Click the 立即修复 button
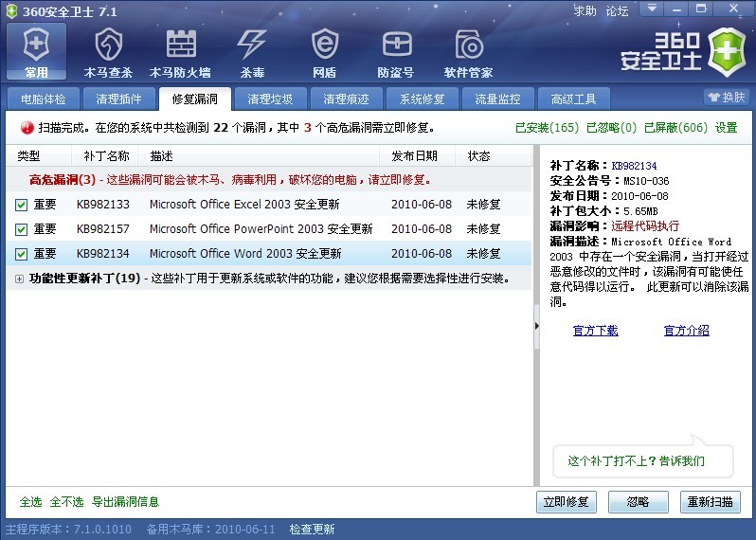 coord(566,502)
